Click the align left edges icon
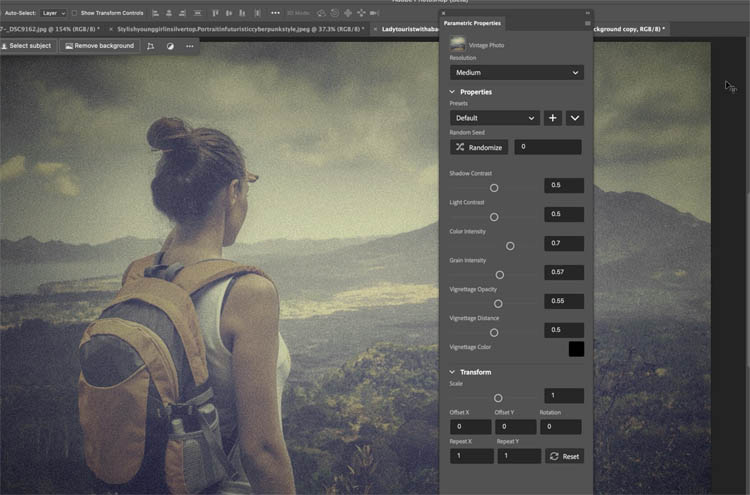 155,13
